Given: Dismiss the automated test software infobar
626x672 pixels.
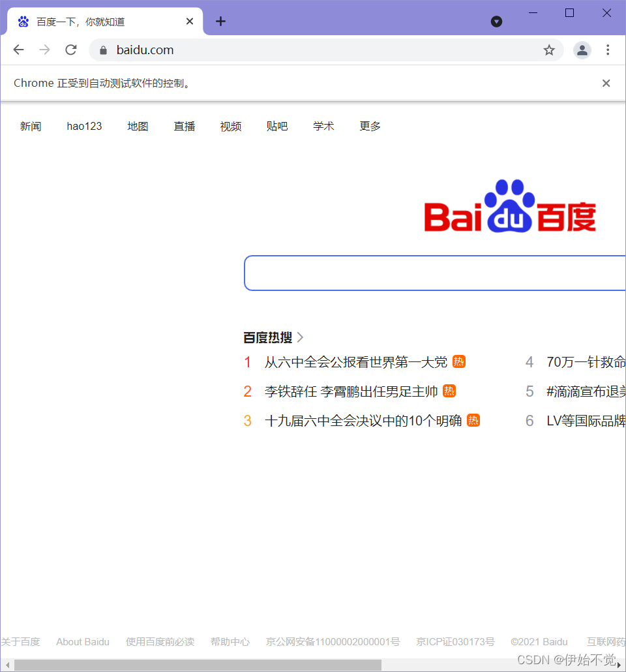Looking at the screenshot, I should tap(606, 83).
